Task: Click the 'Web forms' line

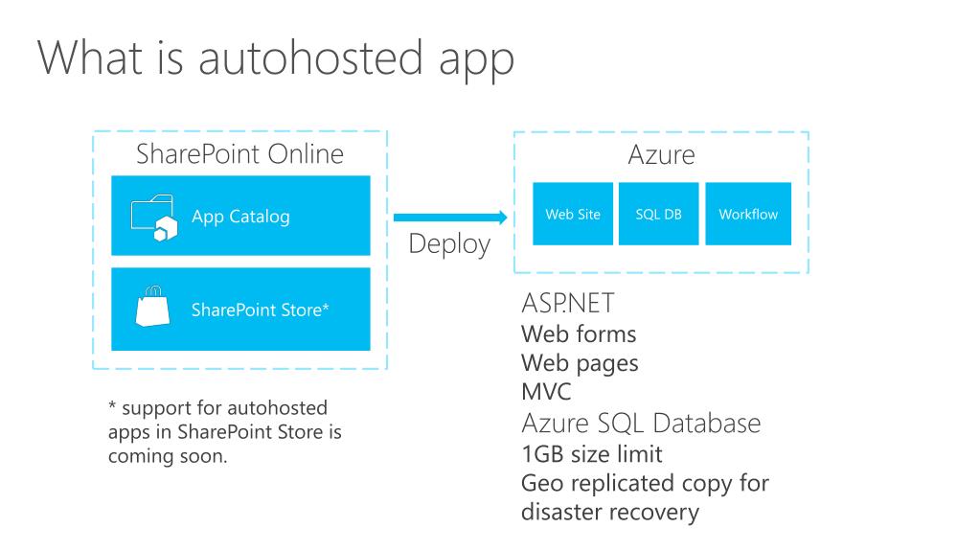Action: click(x=579, y=333)
